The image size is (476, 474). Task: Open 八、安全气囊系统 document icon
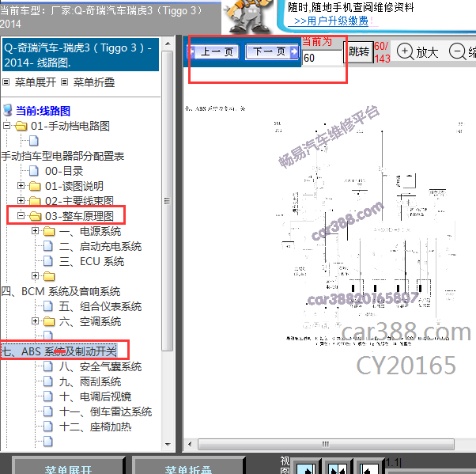[48, 366]
